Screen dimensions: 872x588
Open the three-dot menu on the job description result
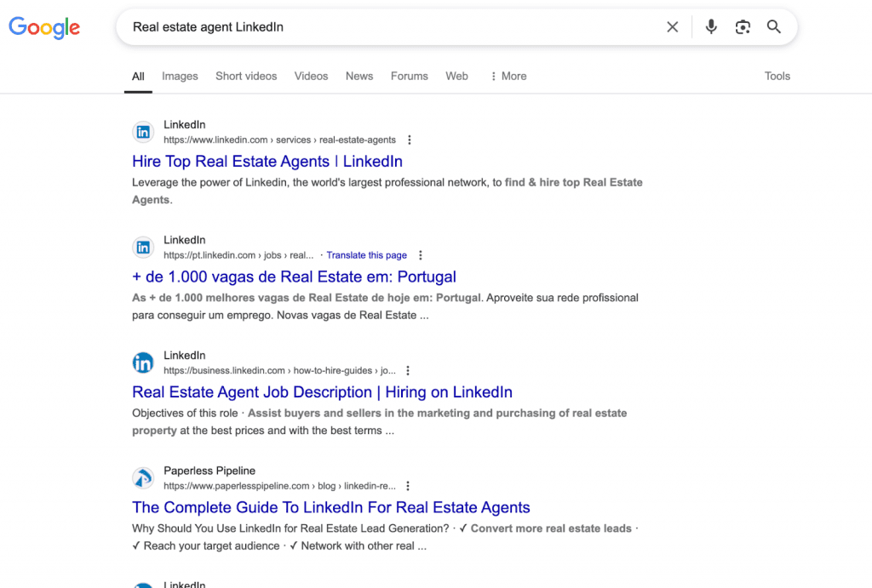(408, 370)
